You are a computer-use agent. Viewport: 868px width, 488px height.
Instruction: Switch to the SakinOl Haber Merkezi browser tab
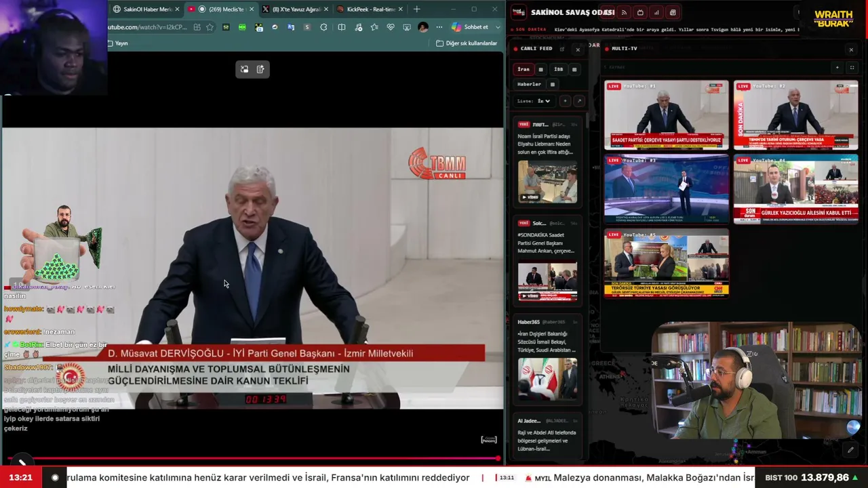(144, 9)
